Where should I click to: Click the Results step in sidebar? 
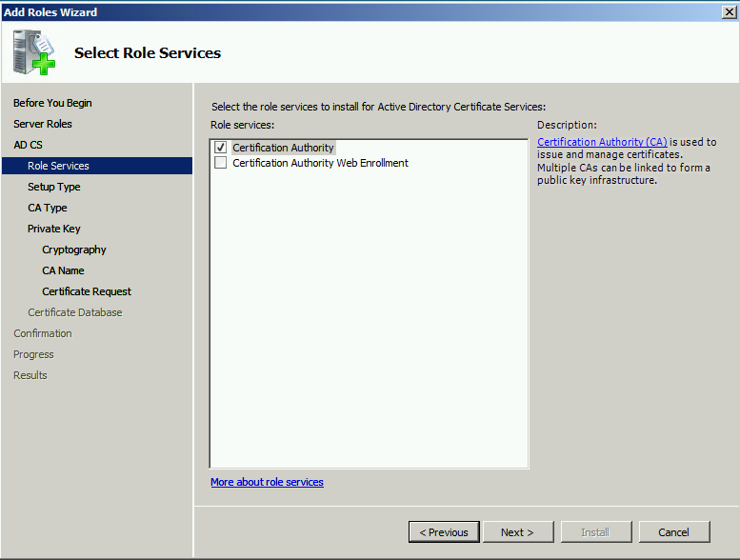tap(30, 375)
